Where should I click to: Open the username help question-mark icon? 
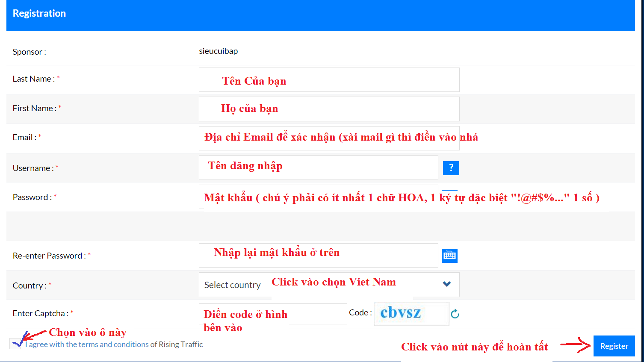tap(451, 168)
